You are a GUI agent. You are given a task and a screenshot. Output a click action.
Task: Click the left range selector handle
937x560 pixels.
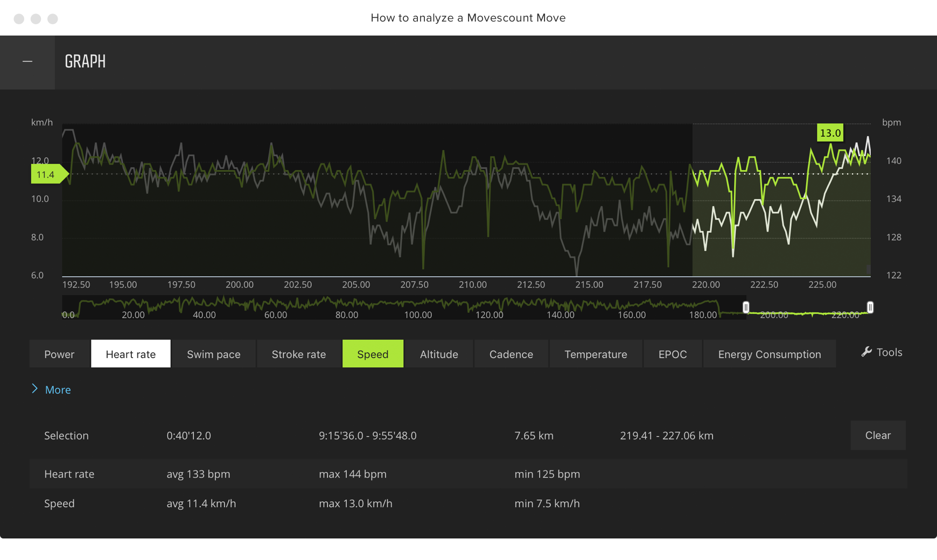tap(746, 307)
